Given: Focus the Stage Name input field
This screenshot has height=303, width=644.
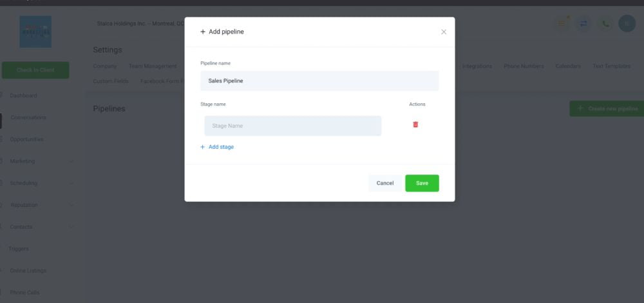Looking at the screenshot, I should (x=293, y=126).
